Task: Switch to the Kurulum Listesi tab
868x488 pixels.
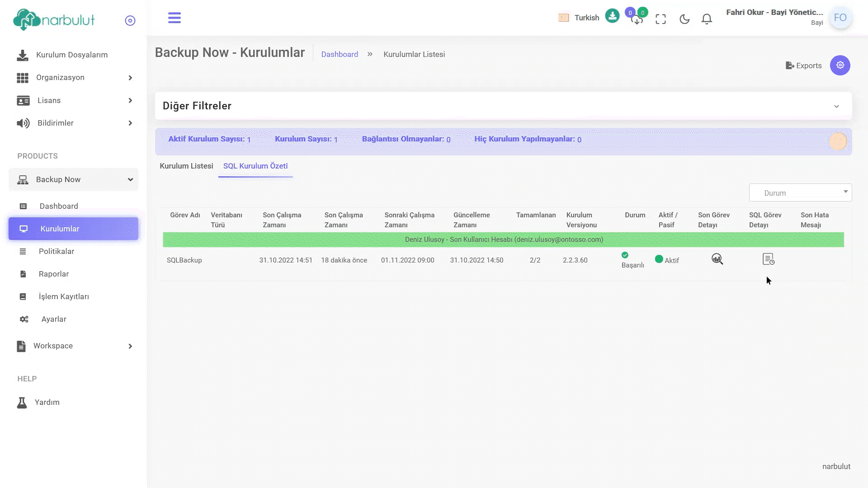Action: [186, 166]
